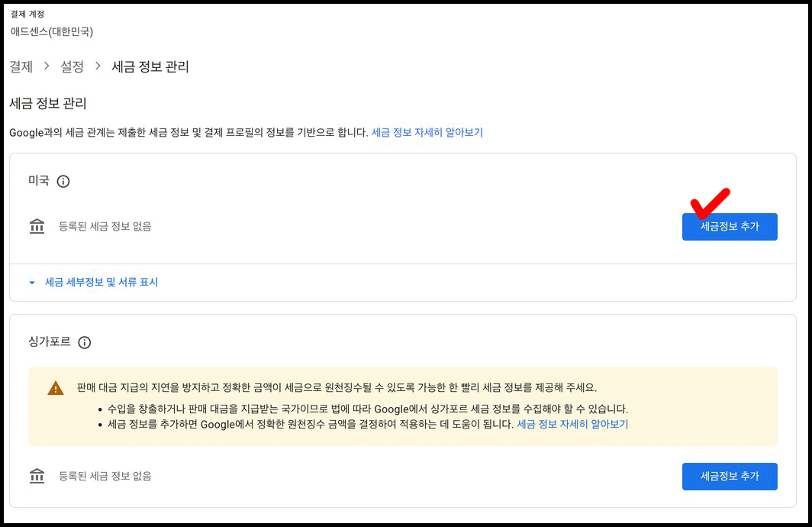The height and width of the screenshot is (527, 812).
Task: Click 세금 정보 관리 breadcrumb item
Action: pos(150,67)
